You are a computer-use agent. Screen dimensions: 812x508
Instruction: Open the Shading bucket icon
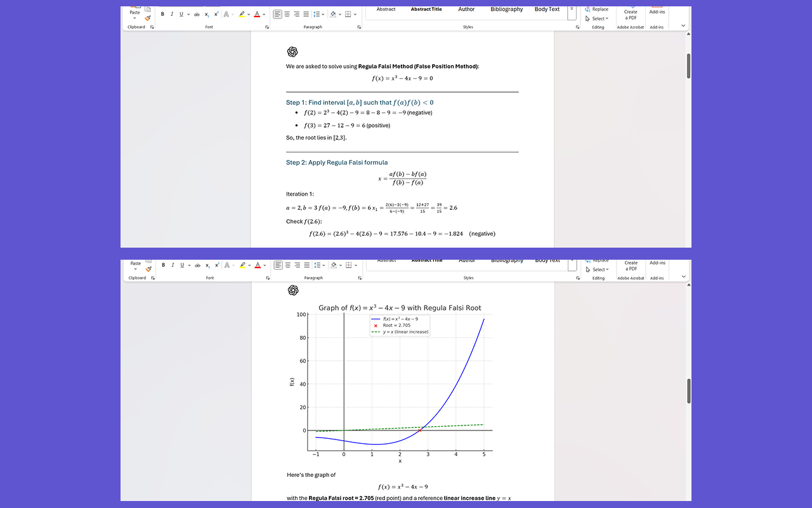coord(332,13)
